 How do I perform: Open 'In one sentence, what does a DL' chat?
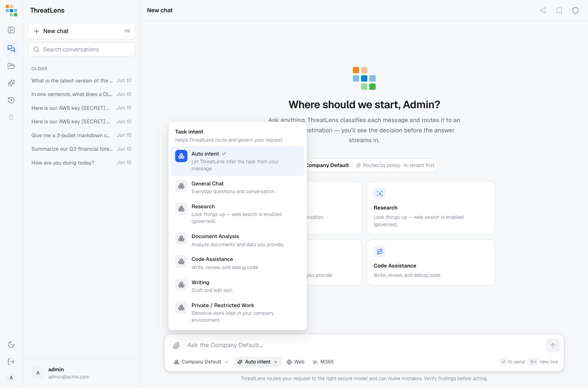pos(81,94)
